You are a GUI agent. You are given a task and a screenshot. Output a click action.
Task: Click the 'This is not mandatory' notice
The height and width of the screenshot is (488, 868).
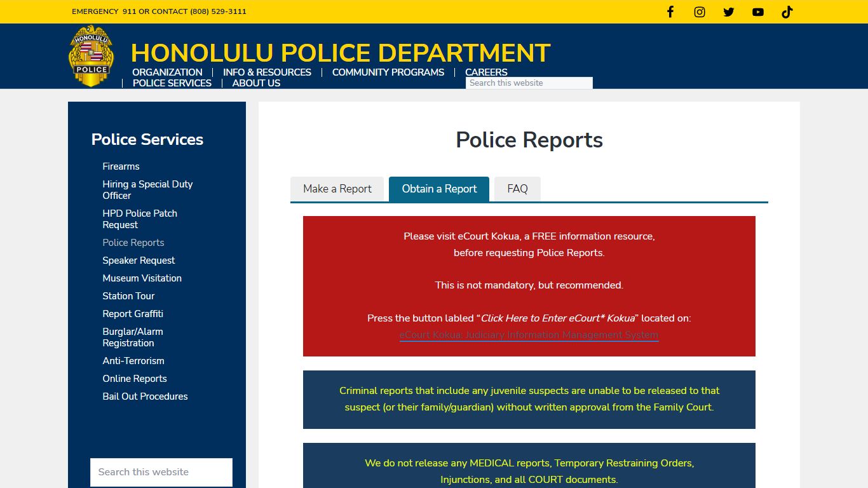point(529,285)
